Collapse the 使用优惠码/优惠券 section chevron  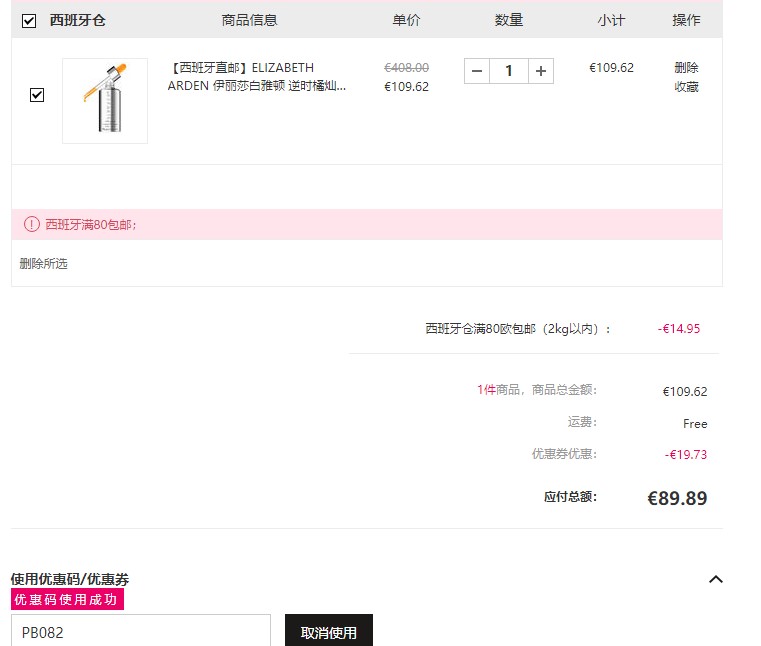(x=716, y=579)
